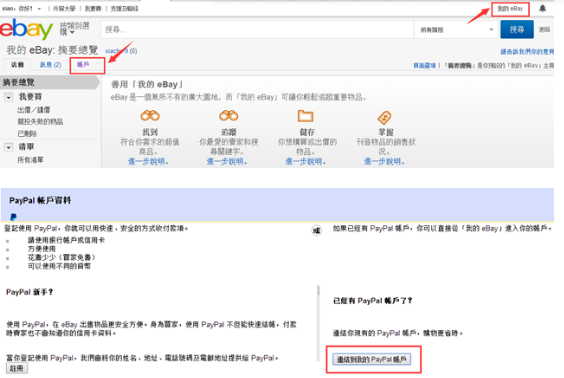This screenshot has width=564, height=378.
Task: Open 進一步說明 link under 找到
Action: pos(148,161)
